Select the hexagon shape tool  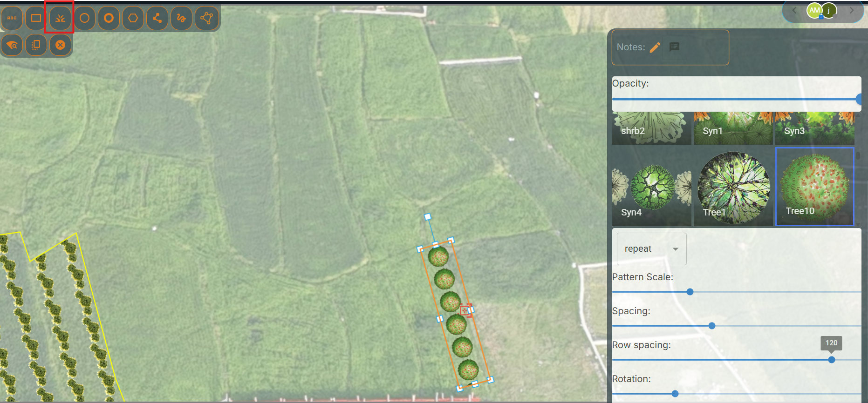133,18
